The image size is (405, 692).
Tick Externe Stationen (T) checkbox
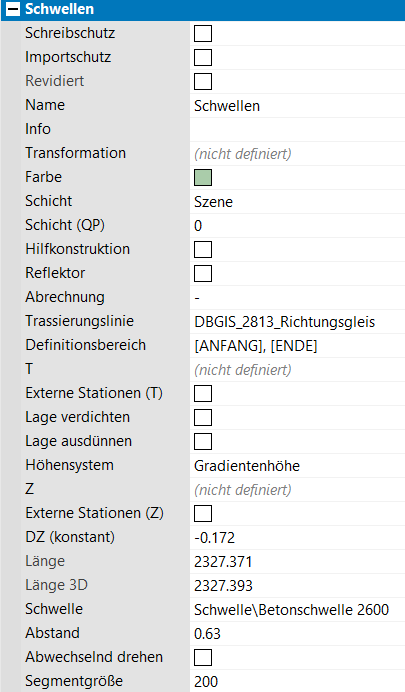[203, 393]
